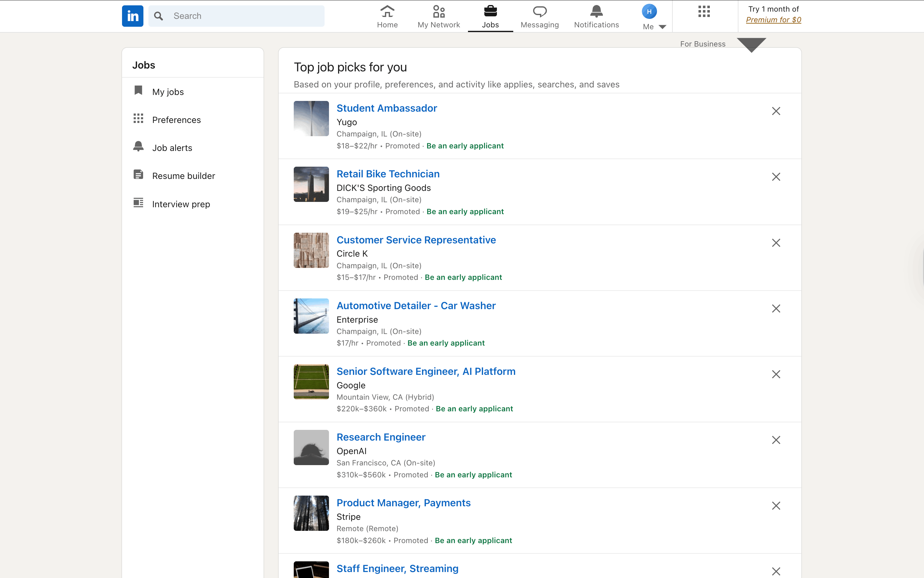This screenshot has height=578, width=924.
Task: Click the search magnifier icon
Action: [x=158, y=16]
